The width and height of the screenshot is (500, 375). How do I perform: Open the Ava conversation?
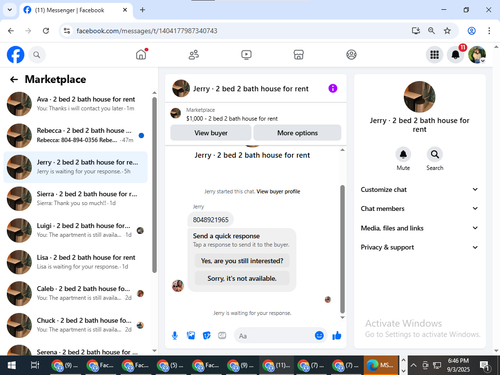75,104
